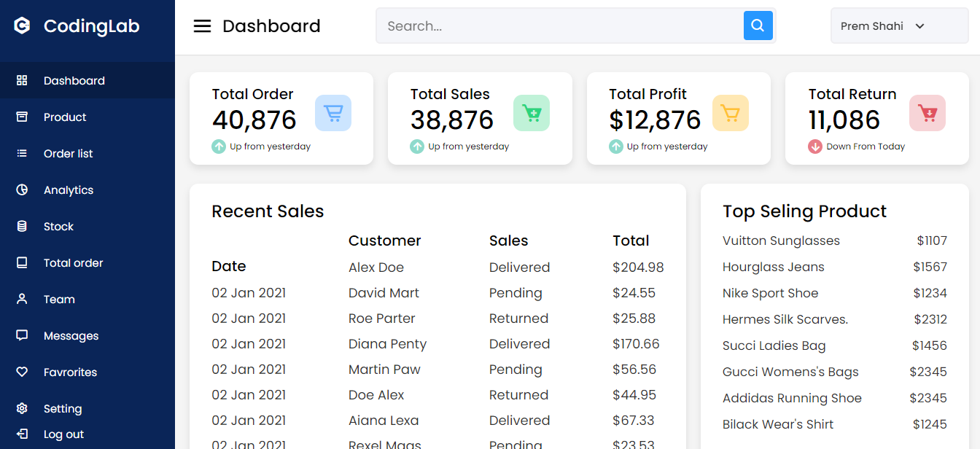Focus the Search input field
980x449 pixels.
tap(559, 26)
